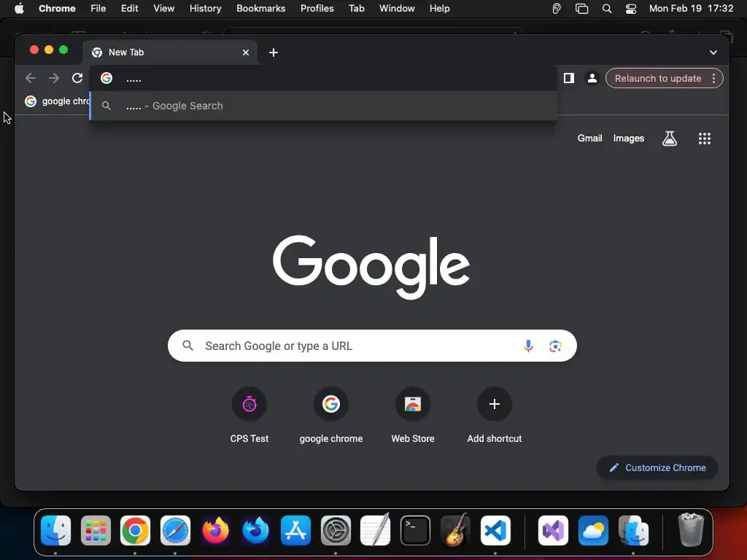This screenshot has height=560, width=747.
Task: Click the date and time in menu bar
Action: 691,9
